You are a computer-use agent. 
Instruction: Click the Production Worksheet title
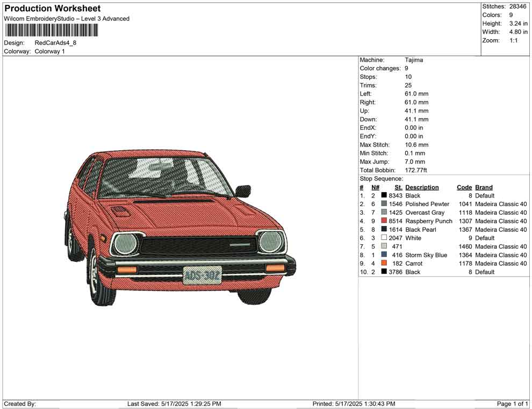[x=52, y=9]
